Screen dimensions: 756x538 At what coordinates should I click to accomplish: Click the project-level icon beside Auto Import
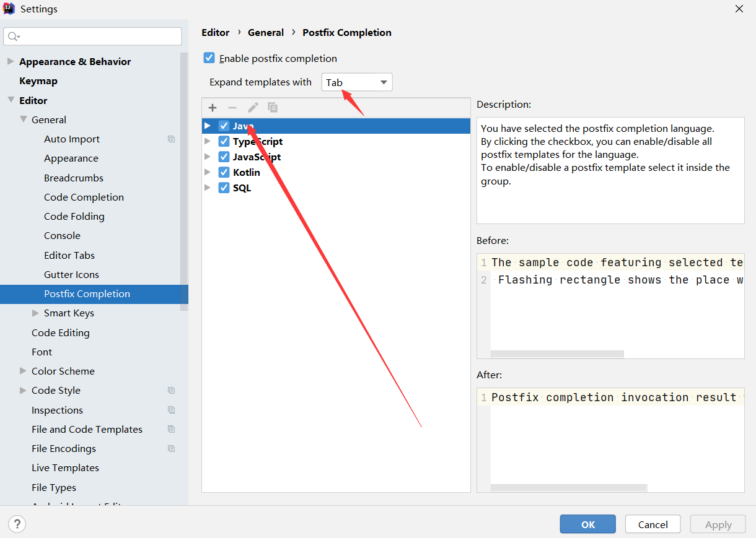(x=172, y=139)
